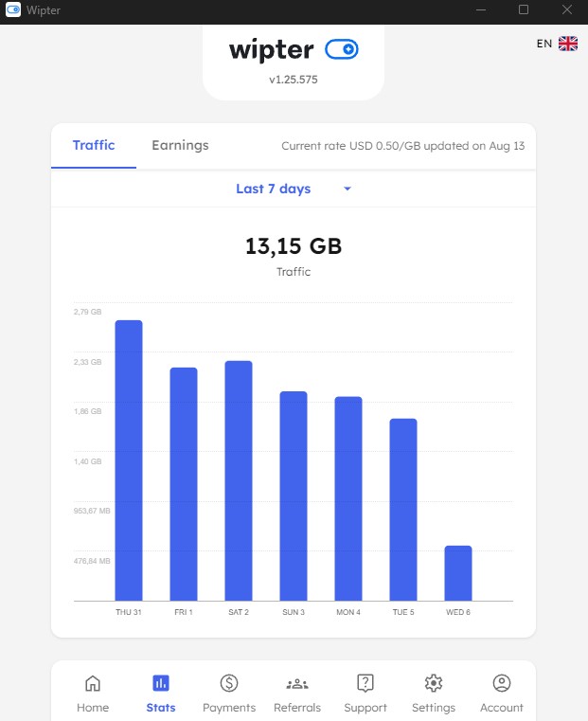Click the v1.25.575 version label
The width and height of the screenshot is (588, 721).
[x=294, y=80]
